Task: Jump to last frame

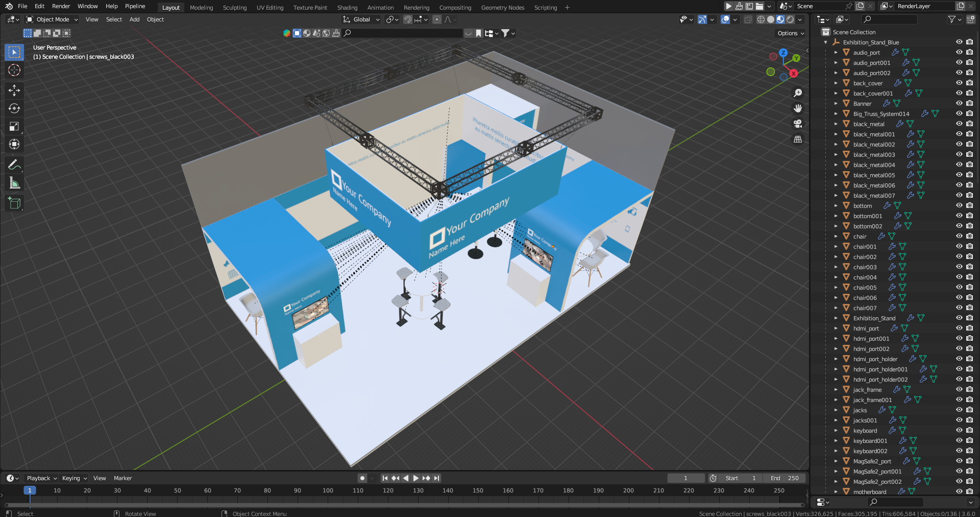Action: 436,478
